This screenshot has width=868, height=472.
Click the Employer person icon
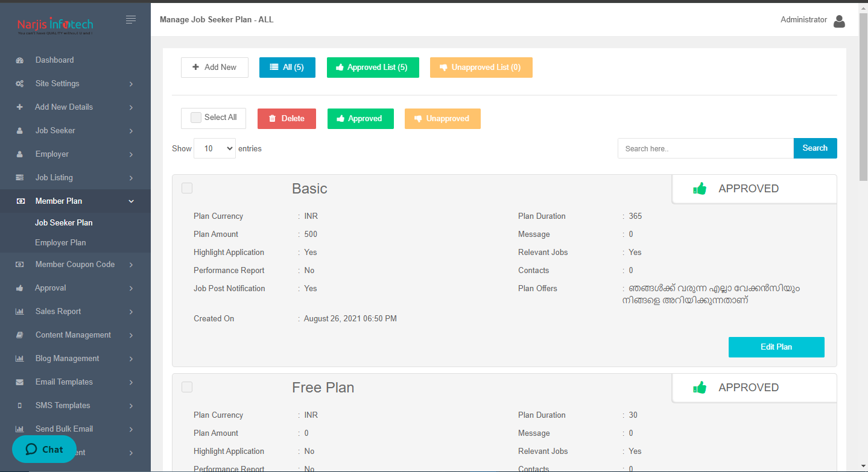pyautogui.click(x=20, y=154)
